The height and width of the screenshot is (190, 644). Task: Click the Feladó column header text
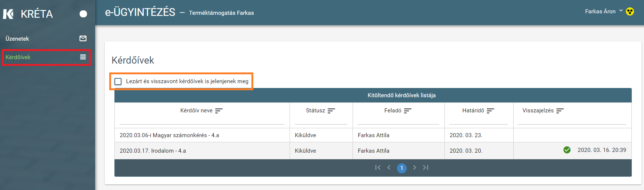pos(393,111)
